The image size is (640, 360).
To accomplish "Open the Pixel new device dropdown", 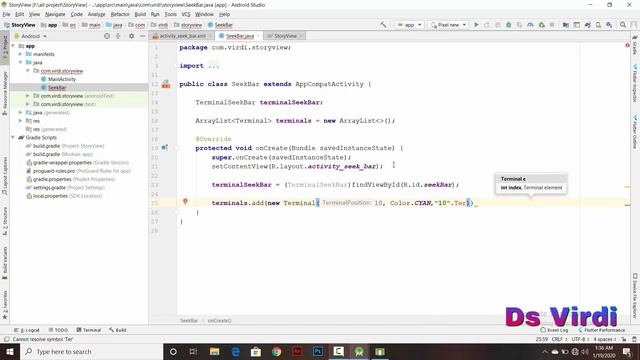I will (449, 25).
